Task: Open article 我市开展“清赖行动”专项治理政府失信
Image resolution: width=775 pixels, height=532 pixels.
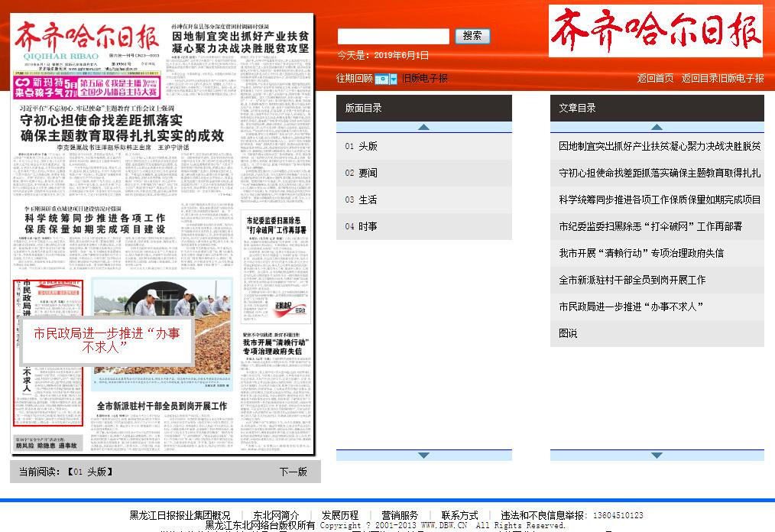Action: pyautogui.click(x=640, y=253)
